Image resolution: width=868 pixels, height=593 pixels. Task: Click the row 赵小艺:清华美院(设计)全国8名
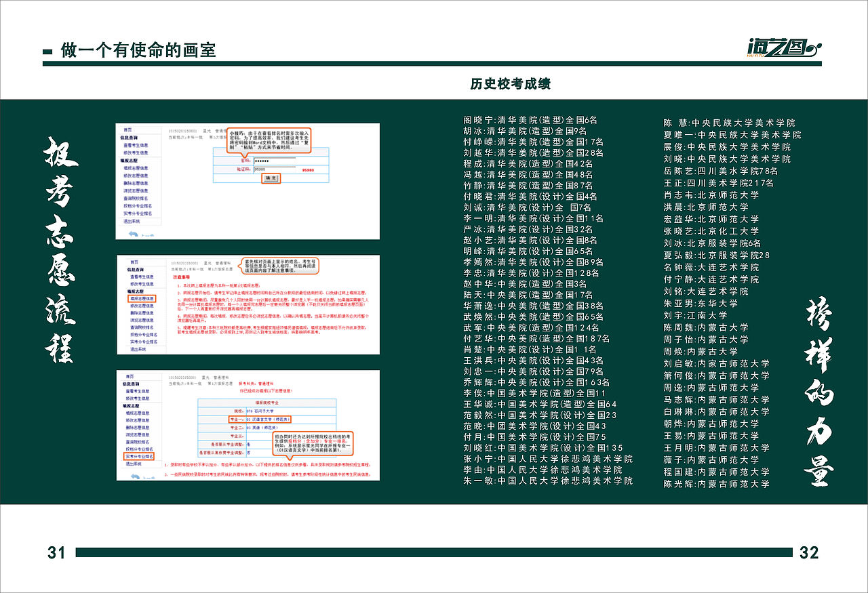[530, 240]
